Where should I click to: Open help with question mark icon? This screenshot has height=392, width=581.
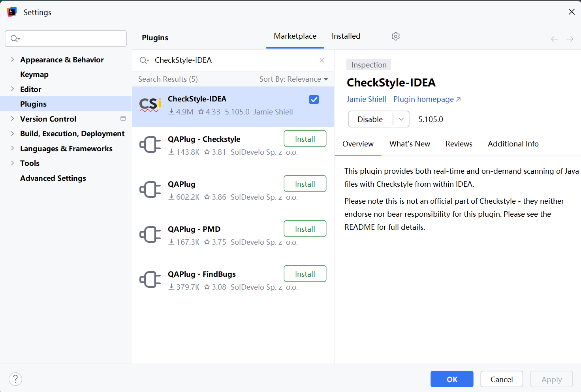(x=15, y=379)
